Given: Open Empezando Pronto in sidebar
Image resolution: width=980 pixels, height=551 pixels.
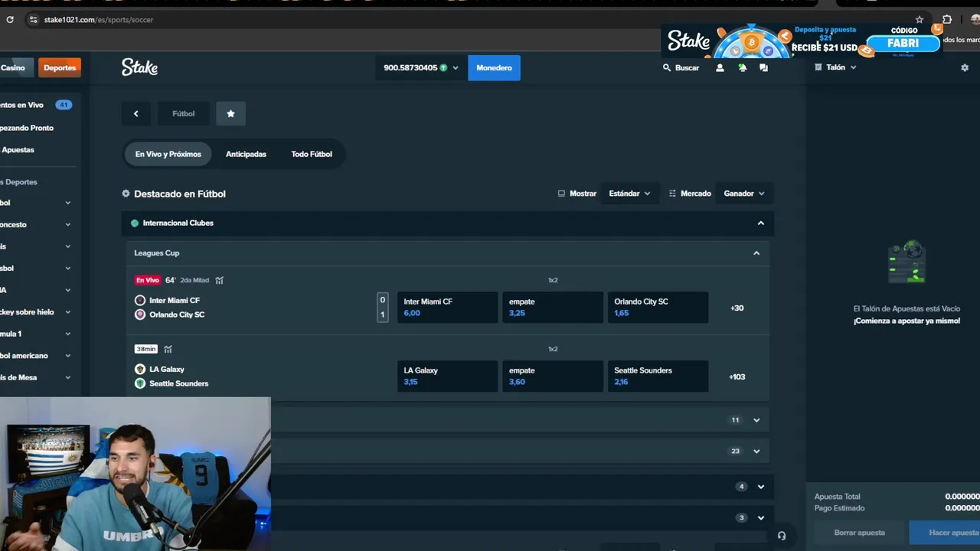Looking at the screenshot, I should [x=28, y=128].
